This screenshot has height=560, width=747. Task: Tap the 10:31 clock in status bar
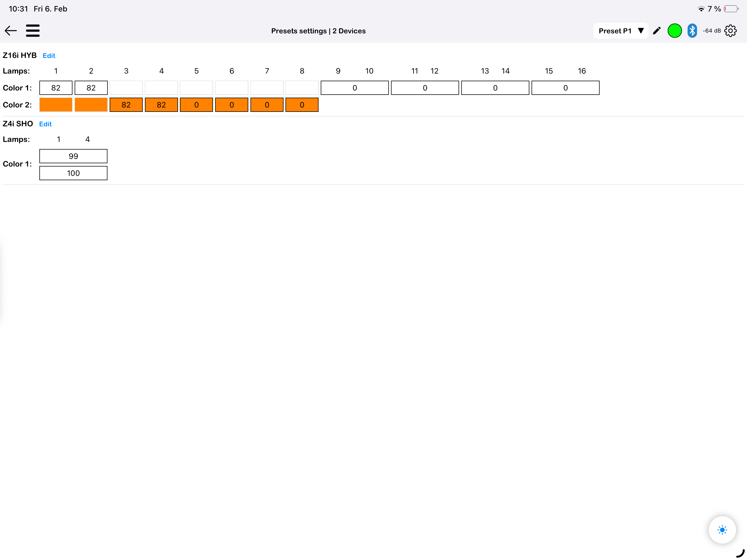tap(18, 9)
